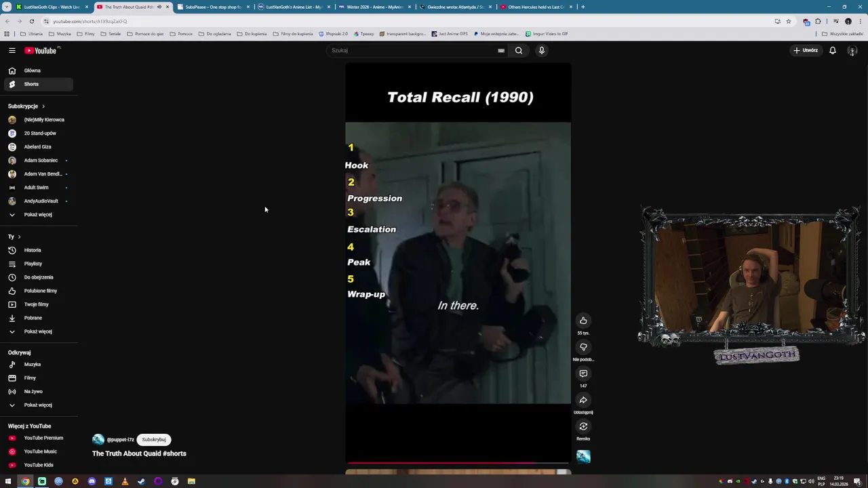Open VLC from the taskbar
The width and height of the screenshot is (868, 488).
(x=125, y=481)
